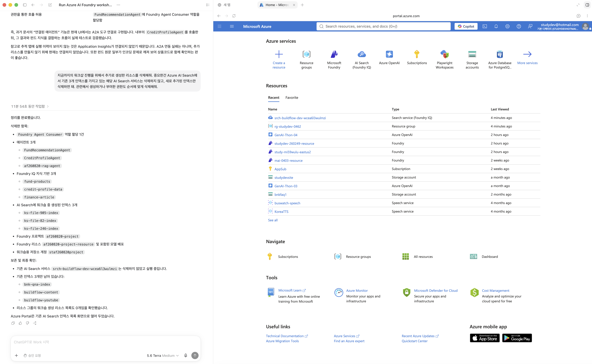Open Azure Monitor tool
The width and height of the screenshot is (592, 364).
tap(357, 291)
